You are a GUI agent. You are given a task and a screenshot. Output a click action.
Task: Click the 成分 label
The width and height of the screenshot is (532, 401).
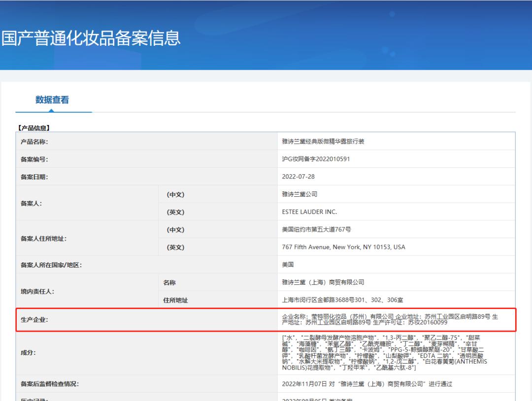[28, 353]
